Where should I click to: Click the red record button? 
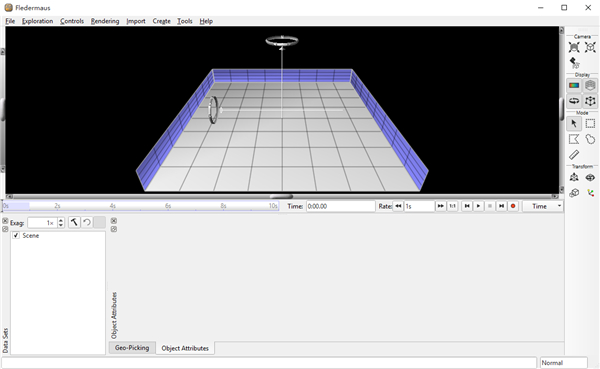pyautogui.click(x=513, y=206)
